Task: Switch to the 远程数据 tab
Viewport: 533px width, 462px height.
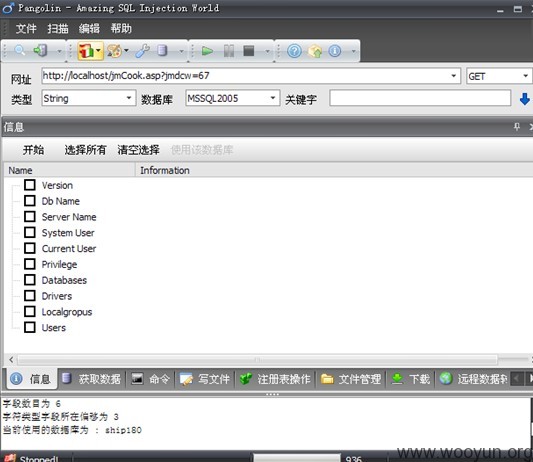Action: tap(473, 379)
